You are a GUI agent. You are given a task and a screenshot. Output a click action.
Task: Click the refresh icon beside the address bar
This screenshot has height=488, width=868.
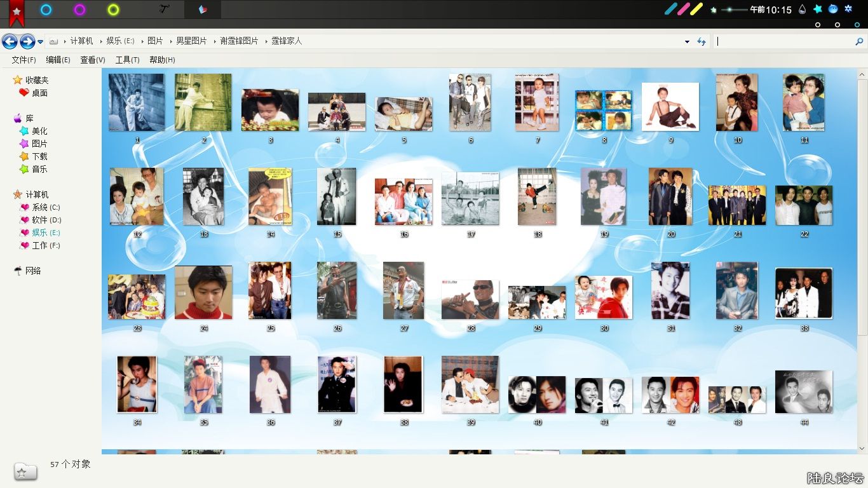(702, 41)
